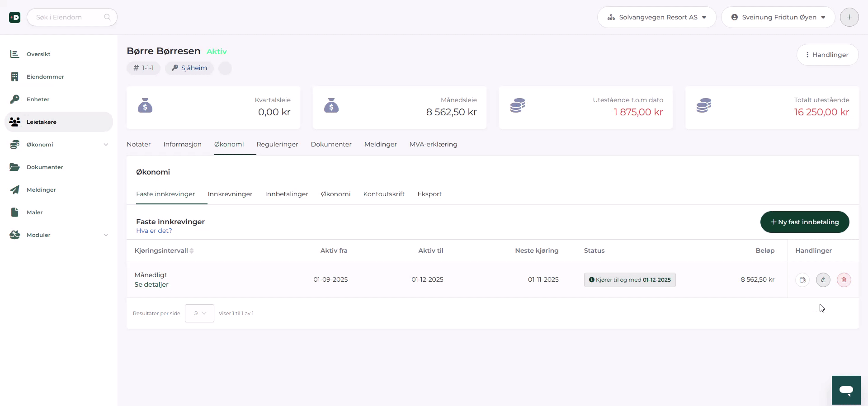The height and width of the screenshot is (406, 868).
Task: Delete the Månedligt recurring charge
Action: pyautogui.click(x=844, y=280)
